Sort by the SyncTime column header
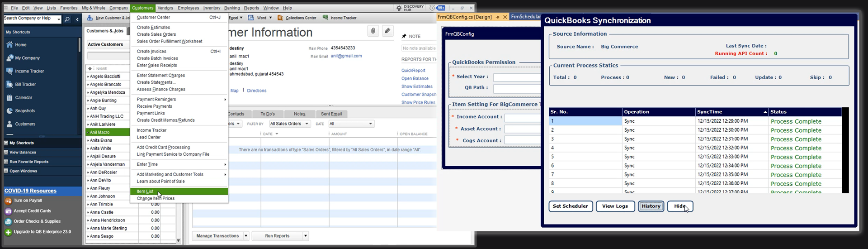The width and height of the screenshot is (868, 249). click(x=732, y=112)
